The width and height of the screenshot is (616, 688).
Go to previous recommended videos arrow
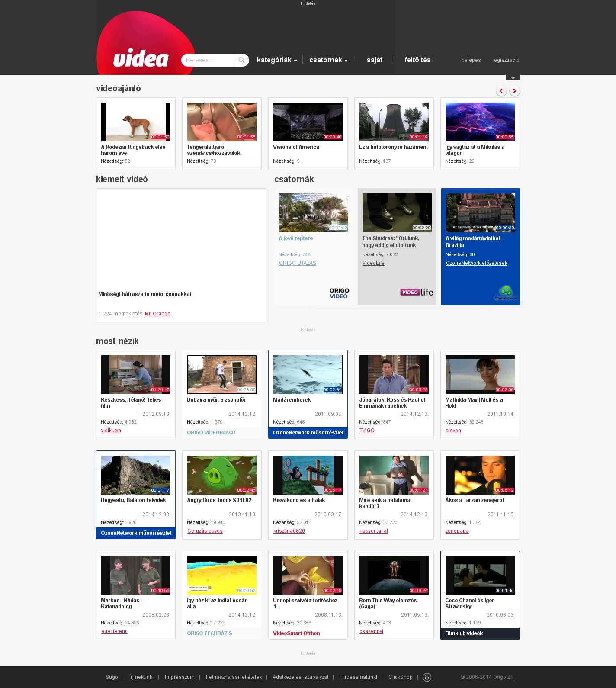pyautogui.click(x=501, y=91)
